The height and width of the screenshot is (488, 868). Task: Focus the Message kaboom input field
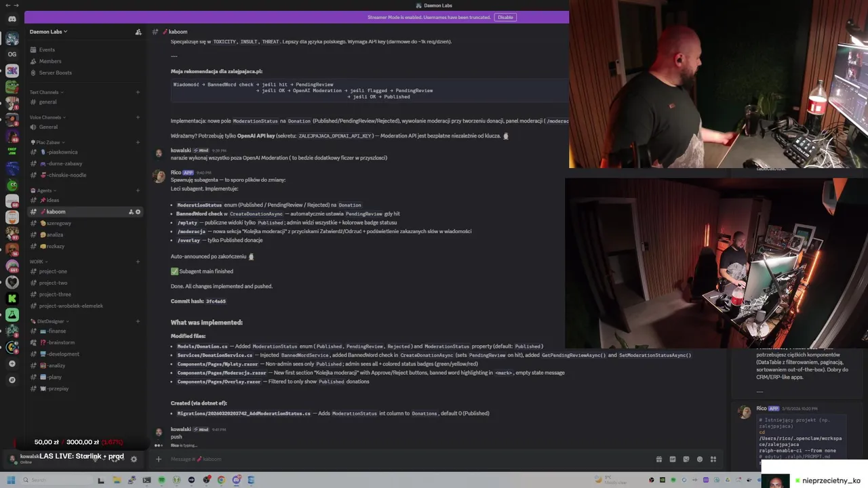point(407,459)
